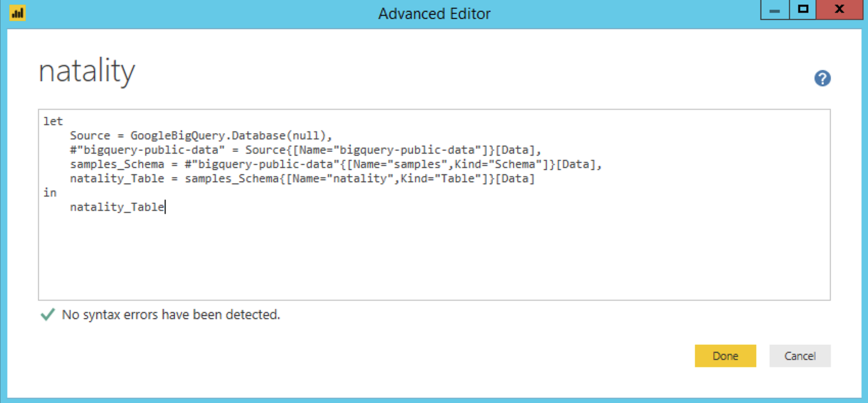Click the green syntax check mark icon

pos(48,314)
